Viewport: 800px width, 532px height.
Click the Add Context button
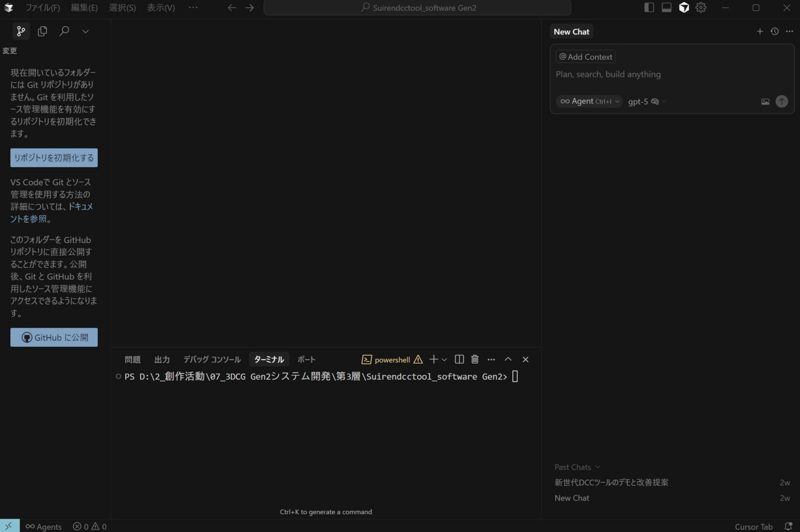click(586, 57)
